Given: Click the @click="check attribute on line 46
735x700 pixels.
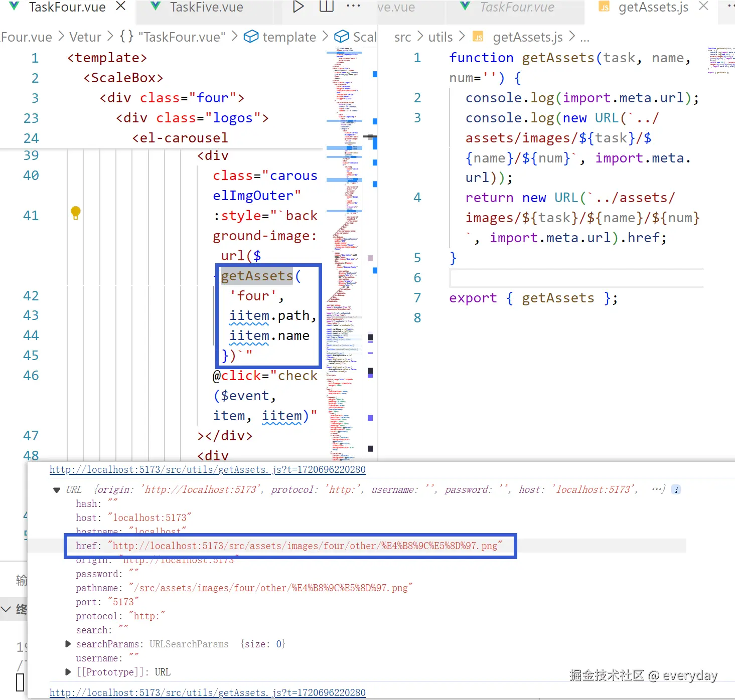Looking at the screenshot, I should click(x=265, y=376).
